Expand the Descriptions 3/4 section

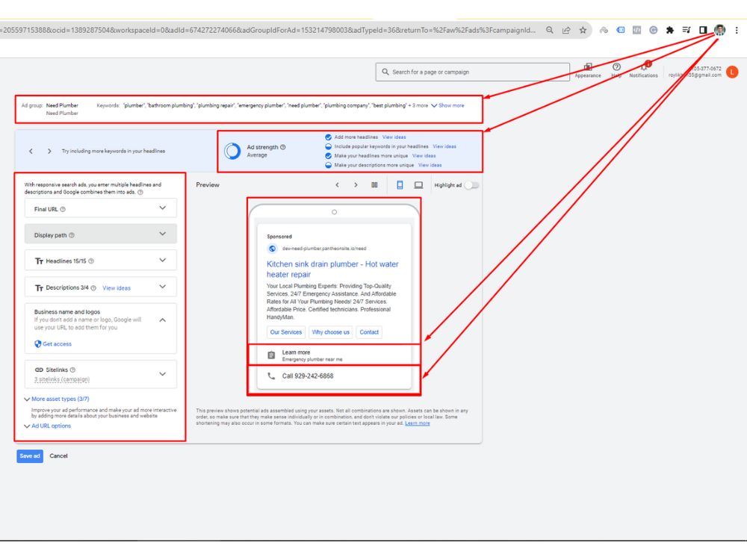pos(162,287)
